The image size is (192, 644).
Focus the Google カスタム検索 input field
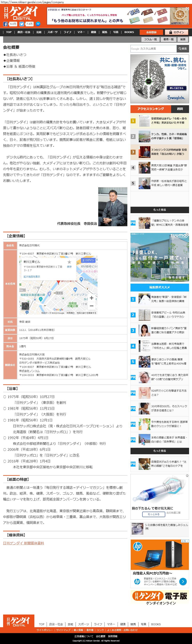click(154, 49)
